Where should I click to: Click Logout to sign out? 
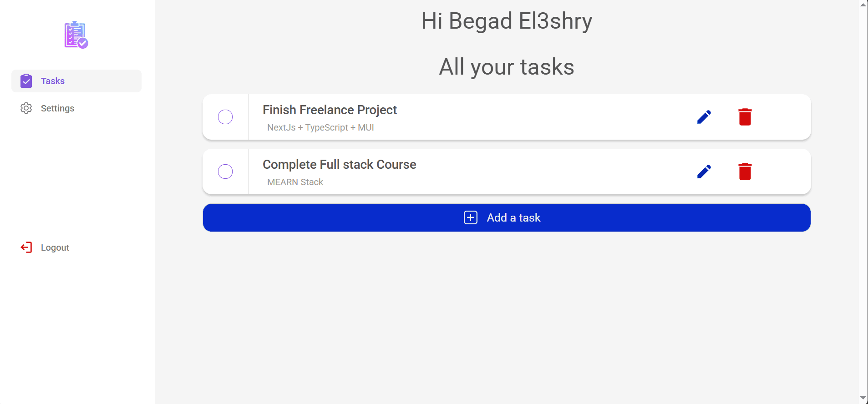click(x=55, y=247)
